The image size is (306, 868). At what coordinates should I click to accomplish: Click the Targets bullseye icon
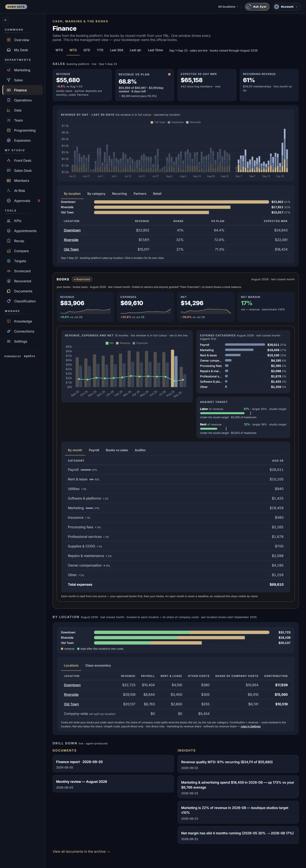click(x=9, y=261)
